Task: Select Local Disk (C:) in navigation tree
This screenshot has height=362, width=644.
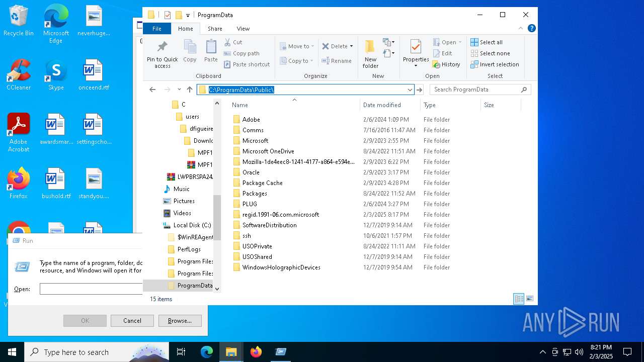Action: (192, 225)
